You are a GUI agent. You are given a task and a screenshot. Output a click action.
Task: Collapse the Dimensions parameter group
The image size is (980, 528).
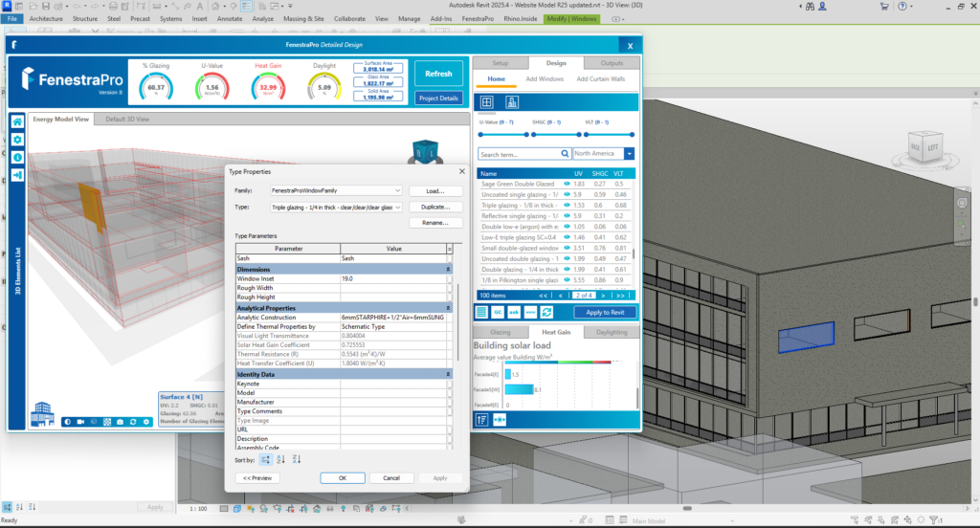click(448, 270)
